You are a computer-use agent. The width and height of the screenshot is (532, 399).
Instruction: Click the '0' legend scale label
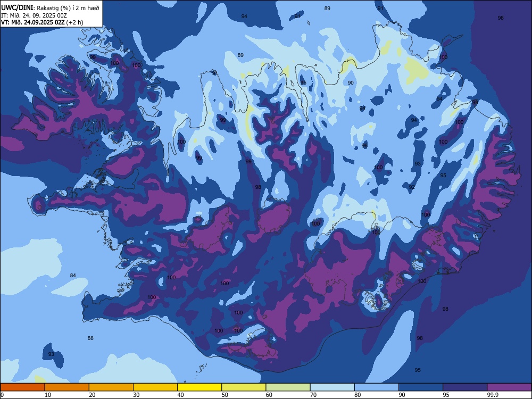(x=2, y=395)
